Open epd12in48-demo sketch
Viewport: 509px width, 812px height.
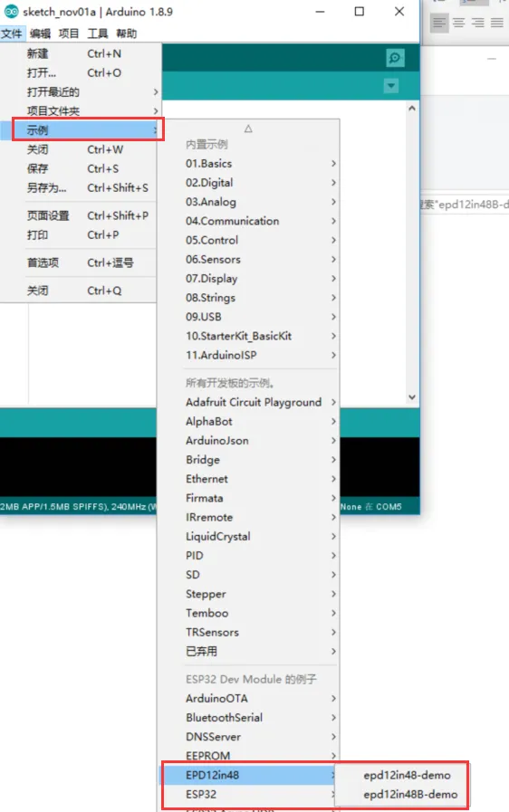click(403, 775)
